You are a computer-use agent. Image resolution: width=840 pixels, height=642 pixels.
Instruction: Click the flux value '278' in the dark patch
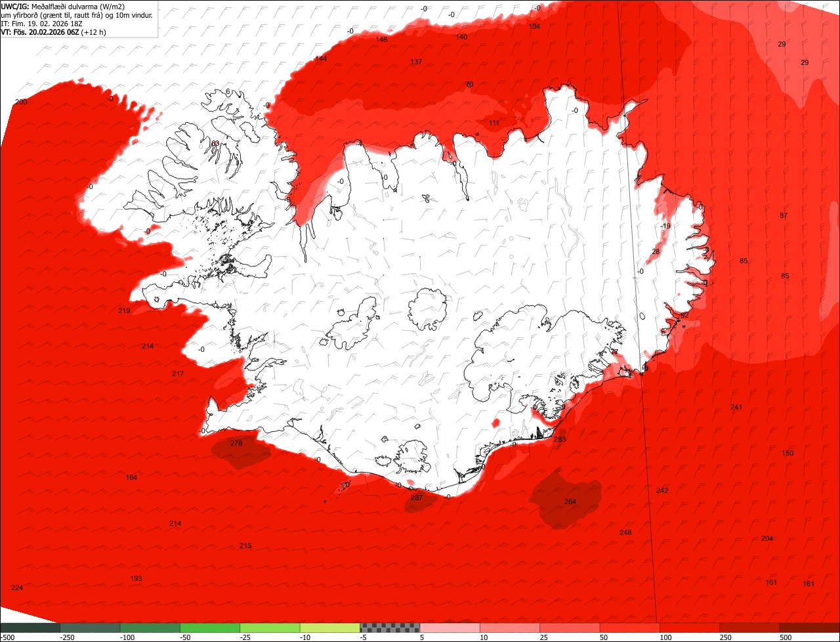[x=236, y=443]
